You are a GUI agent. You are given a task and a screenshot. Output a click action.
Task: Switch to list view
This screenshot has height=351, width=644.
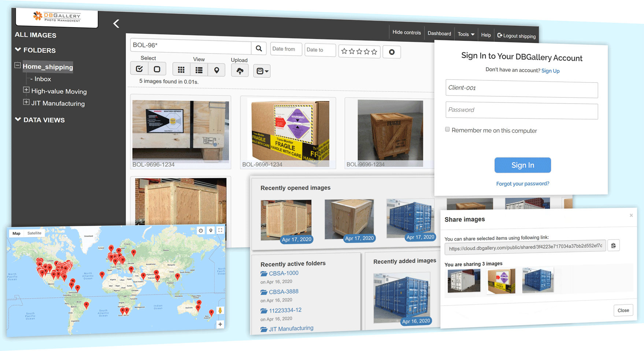[199, 70]
